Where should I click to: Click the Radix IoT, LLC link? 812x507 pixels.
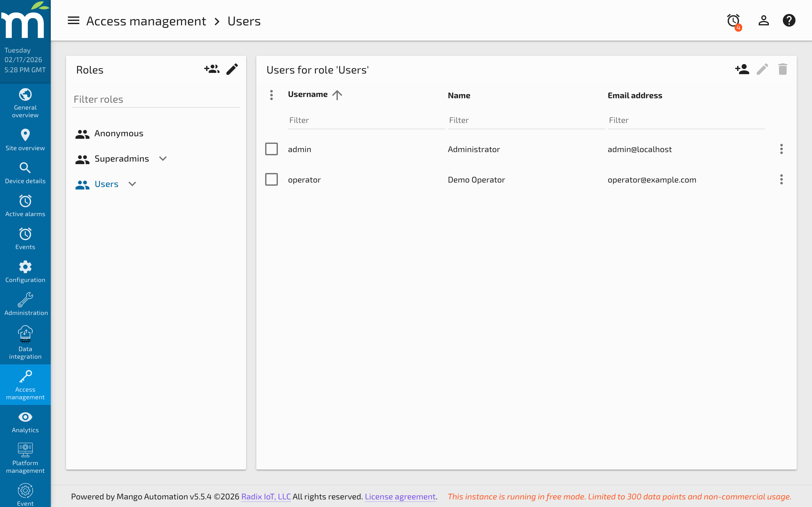point(265,497)
